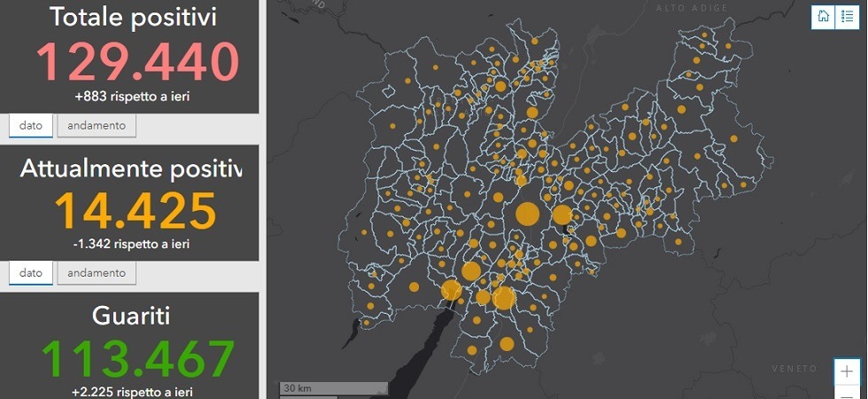Select 'andamento' tab under Totale positivi
This screenshot has height=399, width=868.
pos(97,126)
